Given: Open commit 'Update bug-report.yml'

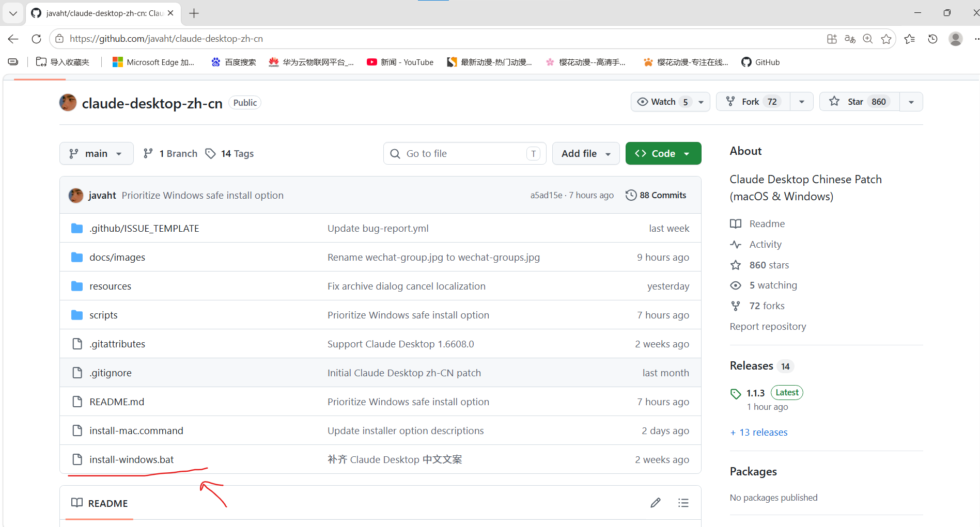Looking at the screenshot, I should (378, 228).
